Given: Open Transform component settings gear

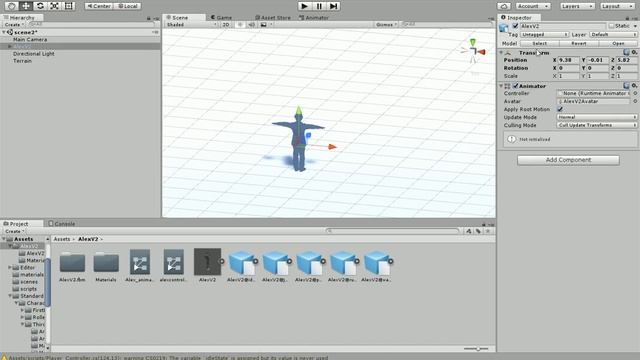Looking at the screenshot, I should (x=634, y=52).
